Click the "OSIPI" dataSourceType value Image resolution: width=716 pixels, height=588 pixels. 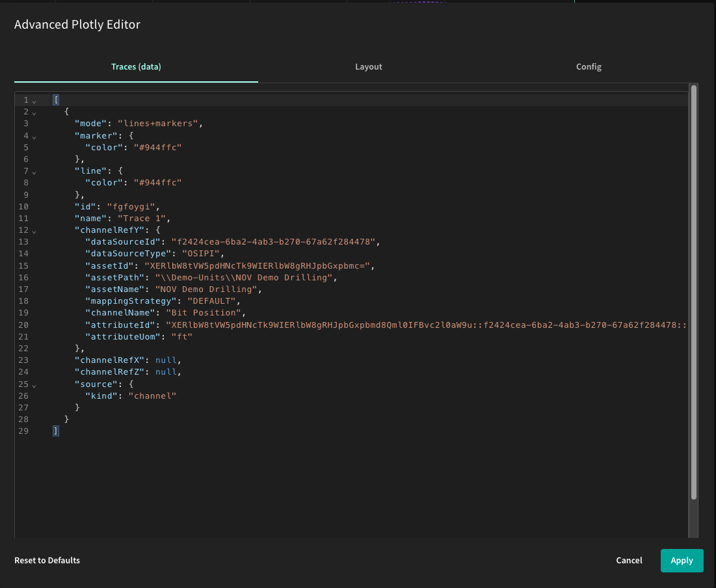(201, 253)
